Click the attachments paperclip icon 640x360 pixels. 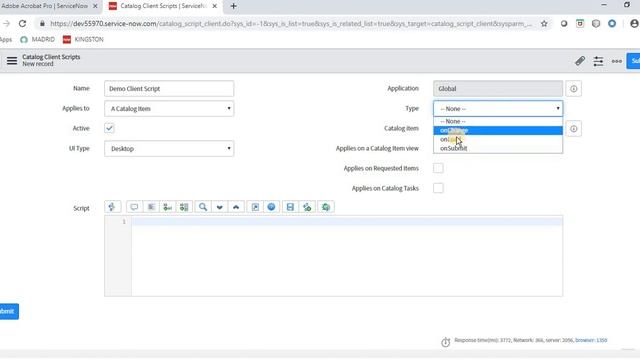[x=580, y=61]
